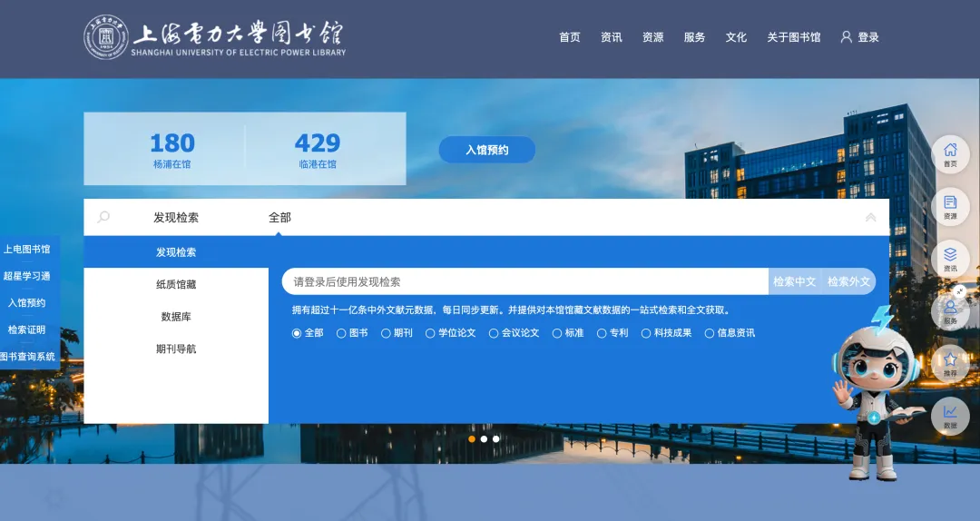Select the 会议论文 radio option
The image size is (980, 521).
(x=494, y=333)
